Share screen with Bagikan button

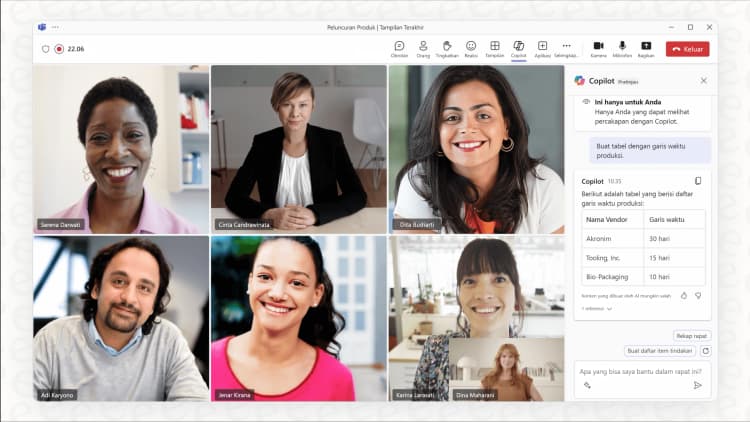[646, 49]
